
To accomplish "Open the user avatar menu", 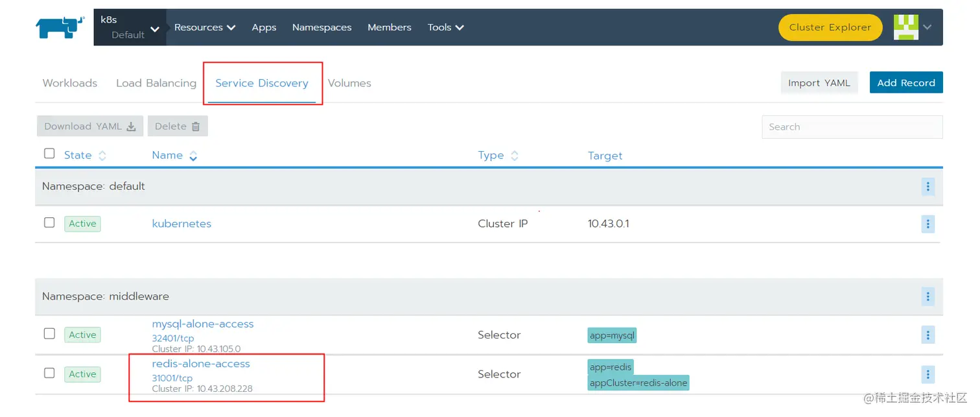I will pyautogui.click(x=906, y=27).
